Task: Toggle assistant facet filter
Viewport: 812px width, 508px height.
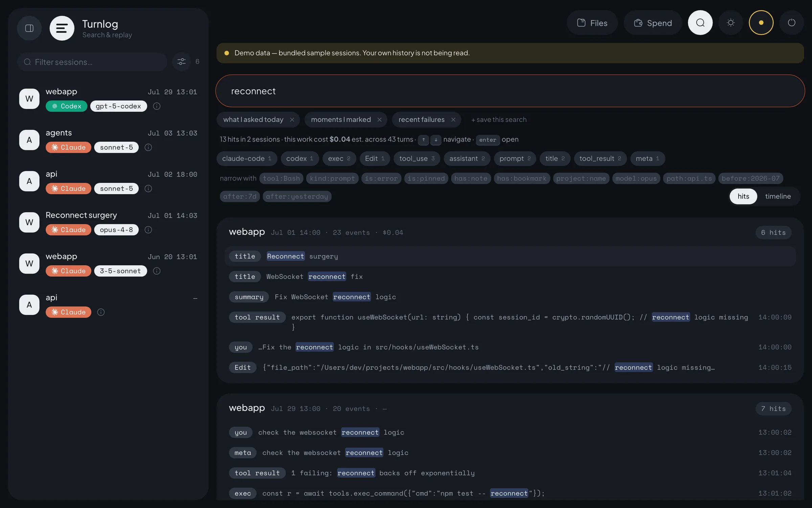Action: 467,158
